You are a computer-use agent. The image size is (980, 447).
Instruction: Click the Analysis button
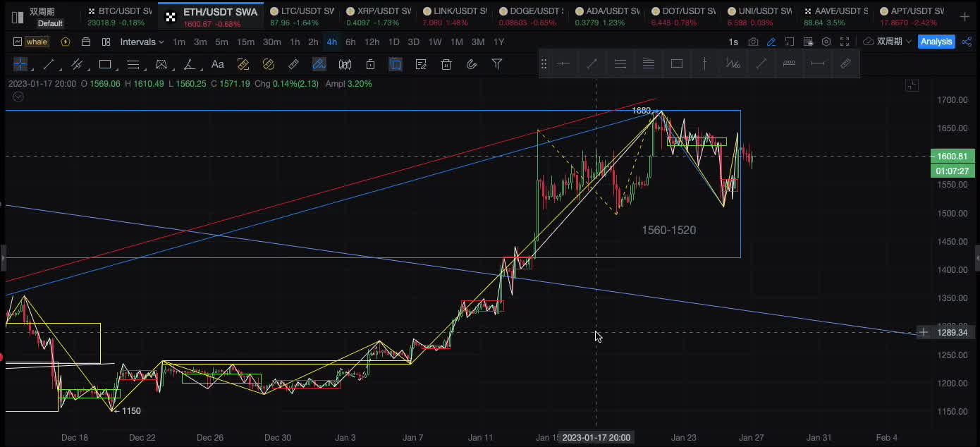tap(936, 42)
